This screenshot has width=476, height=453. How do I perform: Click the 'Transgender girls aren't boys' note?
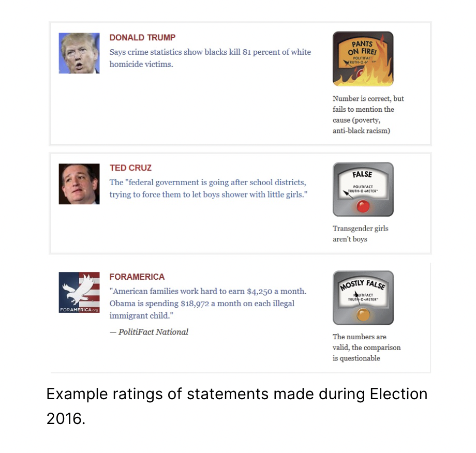pos(360,234)
